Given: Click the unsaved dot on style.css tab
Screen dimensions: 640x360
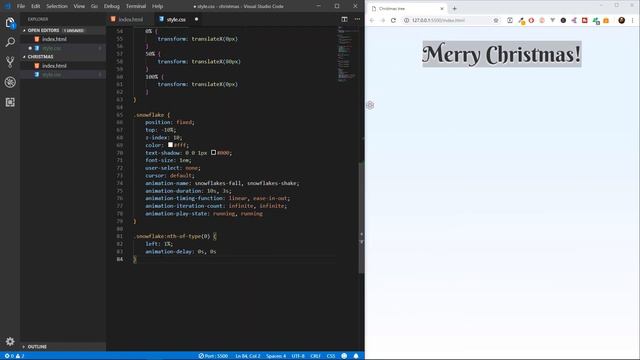Looking at the screenshot, I should tap(196, 19).
